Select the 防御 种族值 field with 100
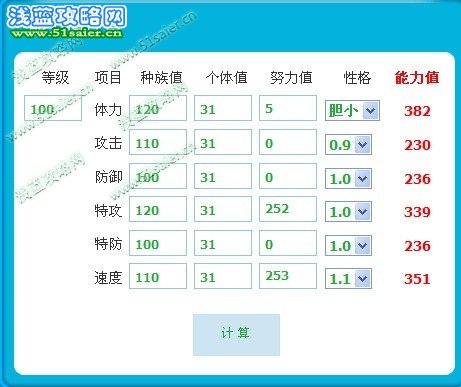461x387 pixels. tap(158, 176)
